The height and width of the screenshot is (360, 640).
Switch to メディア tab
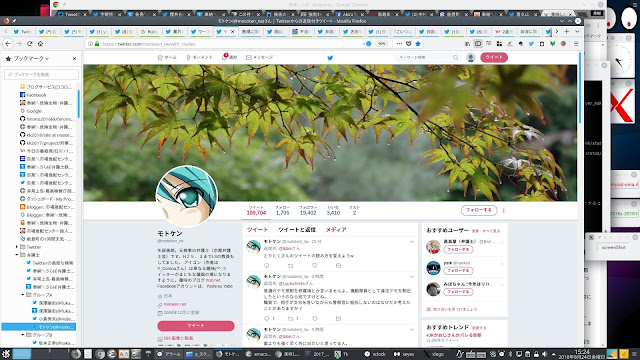pyautogui.click(x=336, y=230)
